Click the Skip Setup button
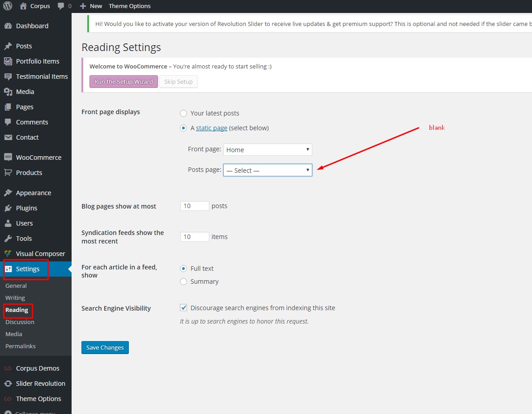 pos(179,81)
